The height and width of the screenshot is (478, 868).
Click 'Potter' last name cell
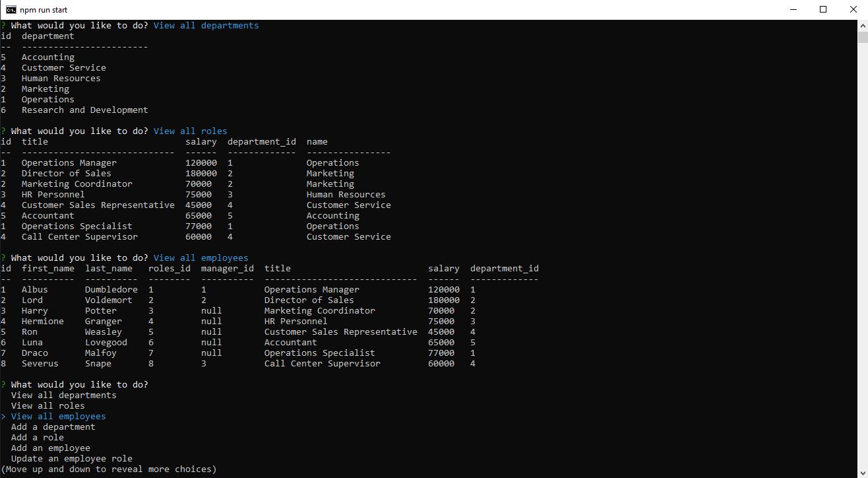pos(100,311)
